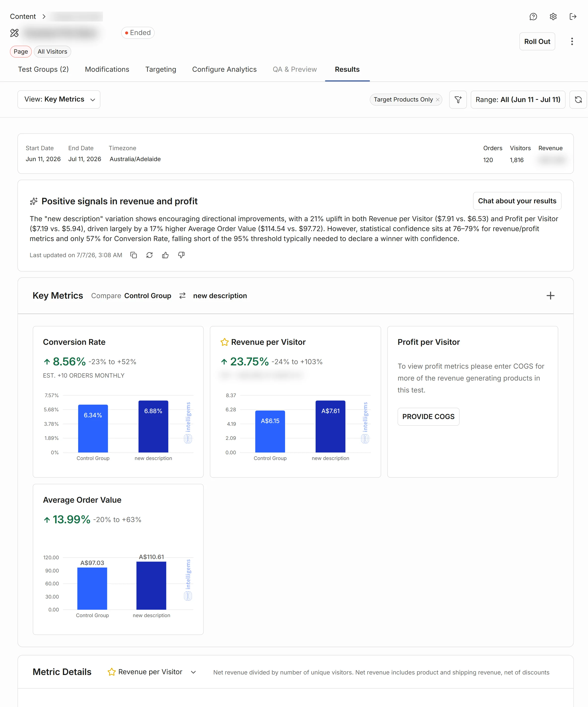
Task: Open the View: Key Metrics dropdown
Action: [59, 99]
